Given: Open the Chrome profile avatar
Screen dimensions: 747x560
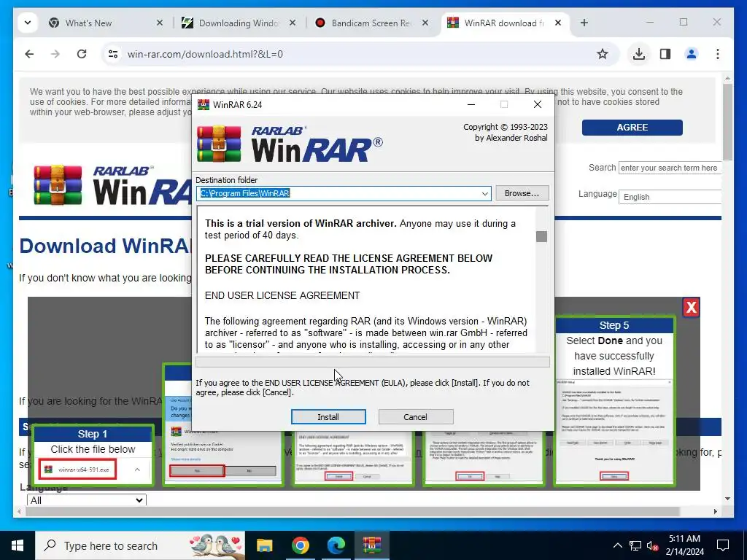Looking at the screenshot, I should (x=692, y=54).
